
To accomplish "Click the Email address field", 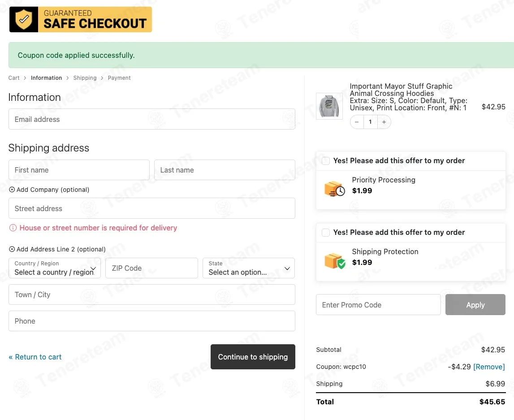I will (x=152, y=119).
